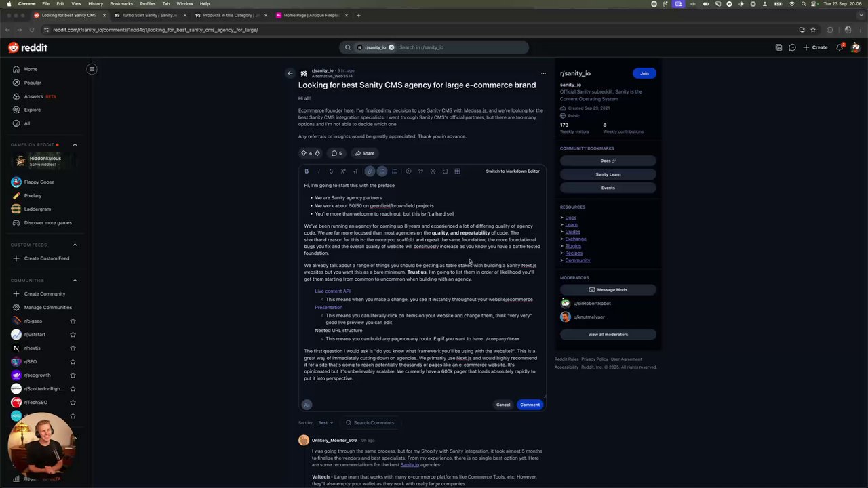868x488 pixels.
Task: Click the Reddit logo to go home
Action: pos(28,47)
